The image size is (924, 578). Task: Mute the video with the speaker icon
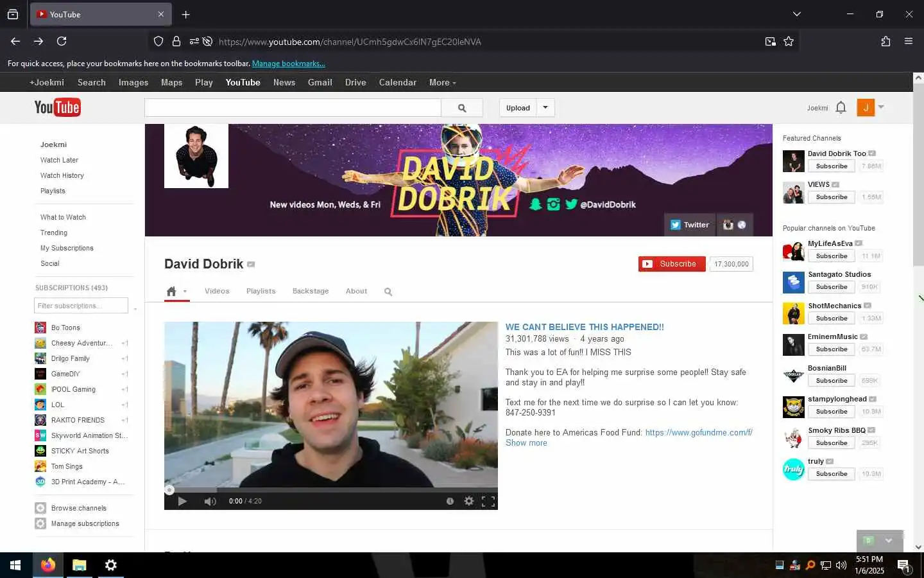tap(210, 501)
